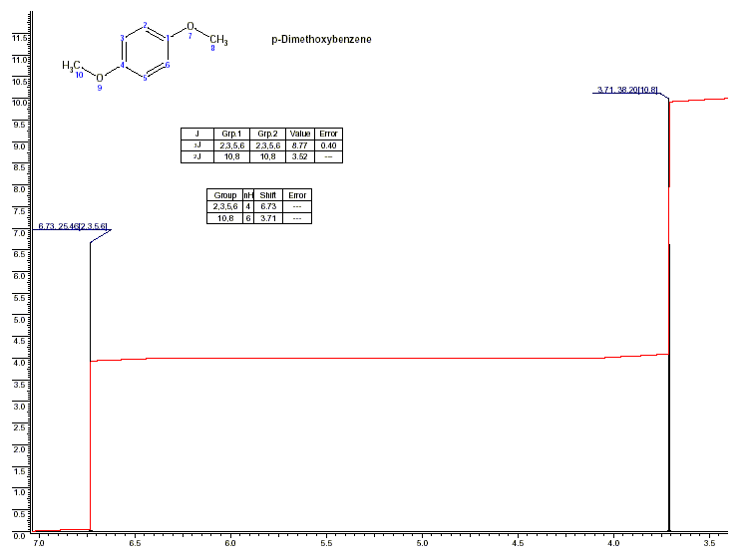Click the Shift header in shift table
745x560 pixels.
(268, 195)
